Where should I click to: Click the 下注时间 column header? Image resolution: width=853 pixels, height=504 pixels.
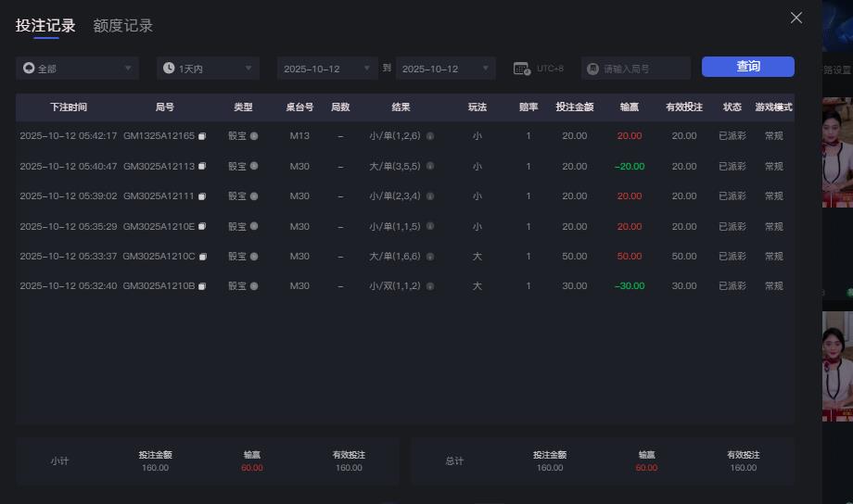(x=69, y=107)
